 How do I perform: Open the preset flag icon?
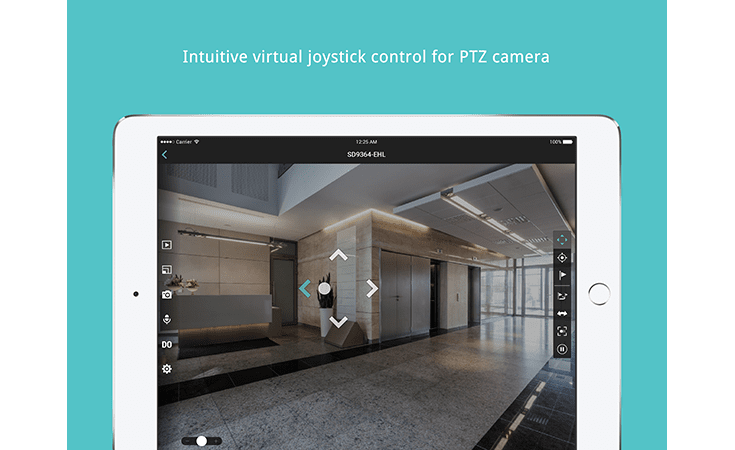click(562, 276)
